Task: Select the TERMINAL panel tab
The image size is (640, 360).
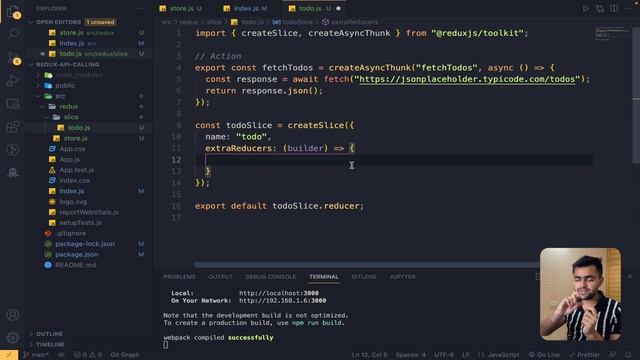Action: click(x=324, y=277)
